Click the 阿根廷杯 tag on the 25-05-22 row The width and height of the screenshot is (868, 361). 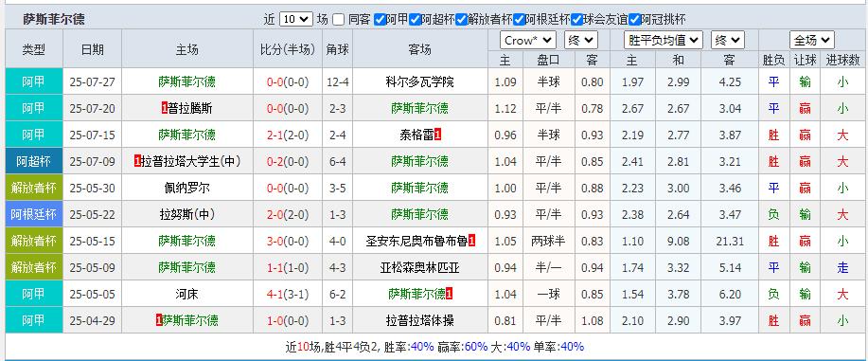(x=34, y=214)
